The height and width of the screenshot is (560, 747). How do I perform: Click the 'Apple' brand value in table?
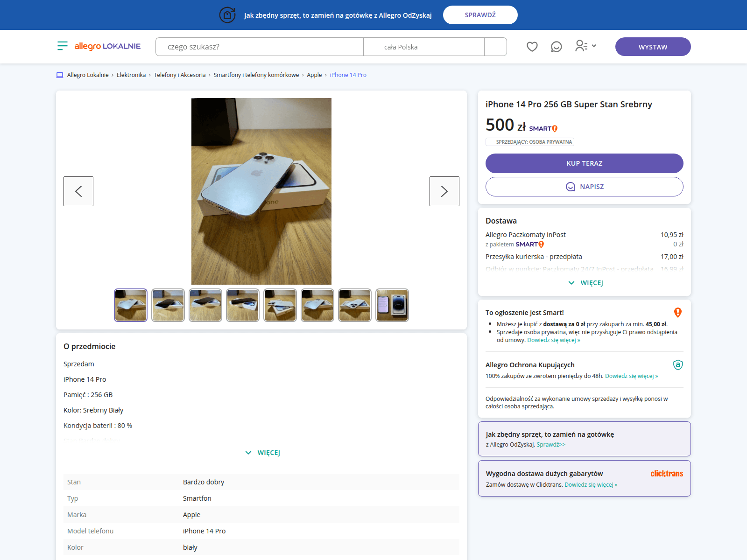(191, 515)
